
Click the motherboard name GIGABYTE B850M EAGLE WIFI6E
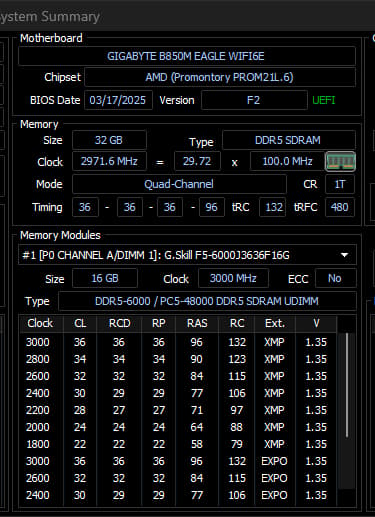tap(187, 56)
